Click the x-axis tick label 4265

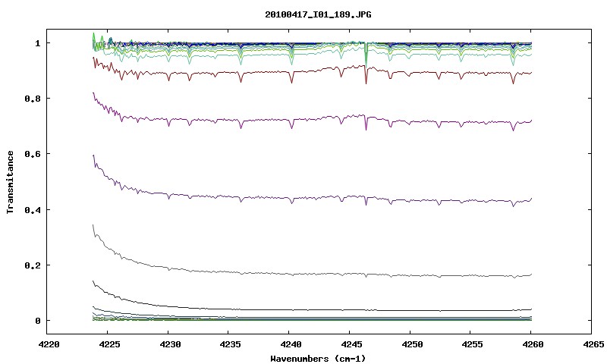(593, 344)
